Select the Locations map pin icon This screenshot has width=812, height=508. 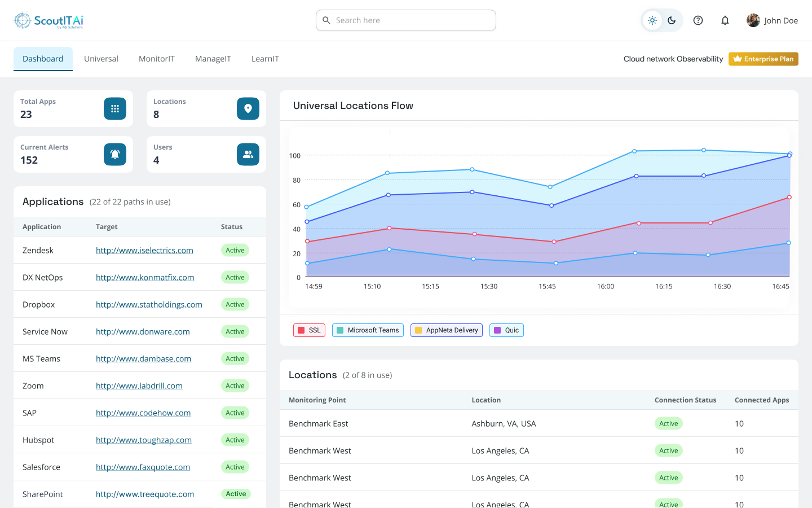pos(248,108)
